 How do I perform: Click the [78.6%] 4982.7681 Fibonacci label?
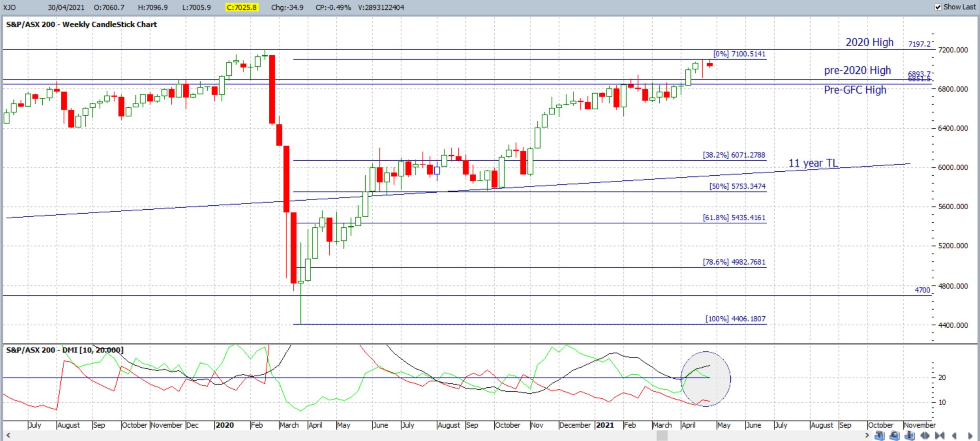tap(734, 262)
